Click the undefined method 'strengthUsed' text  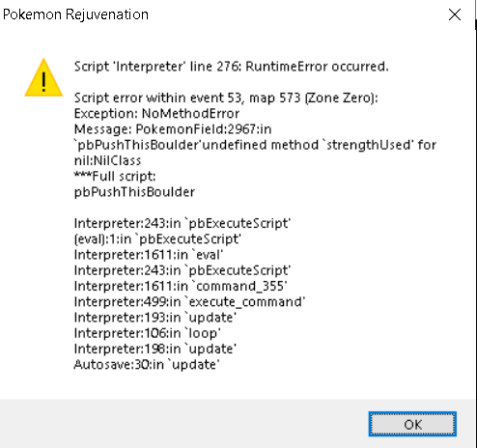tap(306, 145)
